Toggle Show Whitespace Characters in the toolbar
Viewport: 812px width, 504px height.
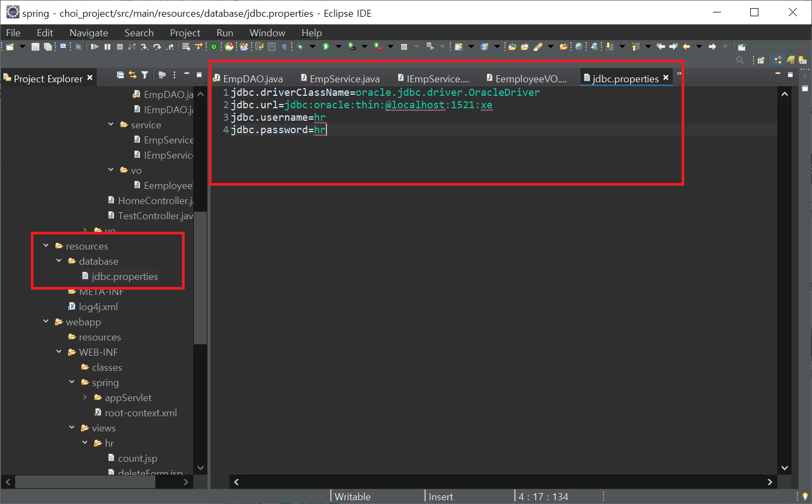[284, 47]
